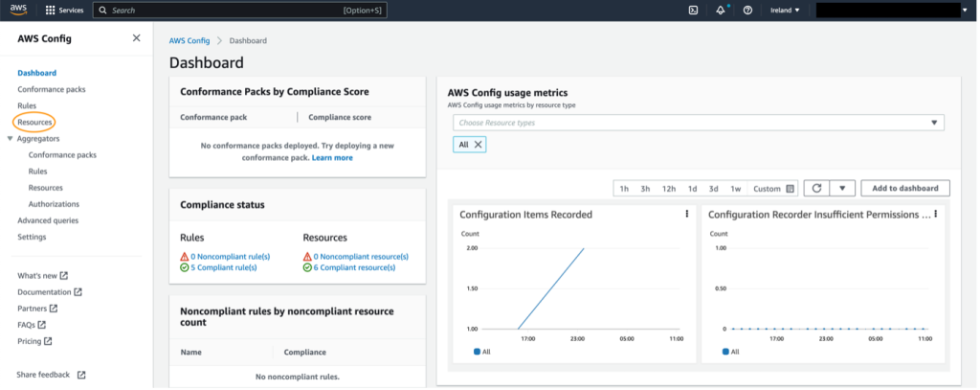
Task: Close the AWS Config side panel
Action: click(136, 38)
